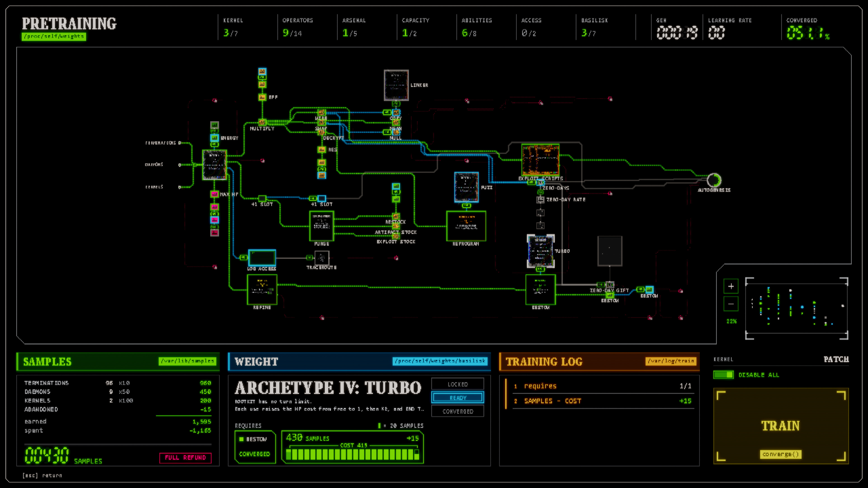The width and height of the screenshot is (868, 488).
Task: Click the MULTIPLY operator node
Action: tap(262, 122)
